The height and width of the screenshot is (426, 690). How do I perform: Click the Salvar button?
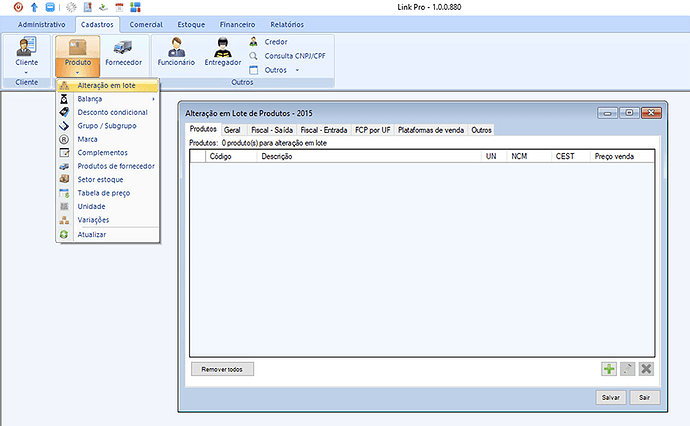pyautogui.click(x=611, y=397)
